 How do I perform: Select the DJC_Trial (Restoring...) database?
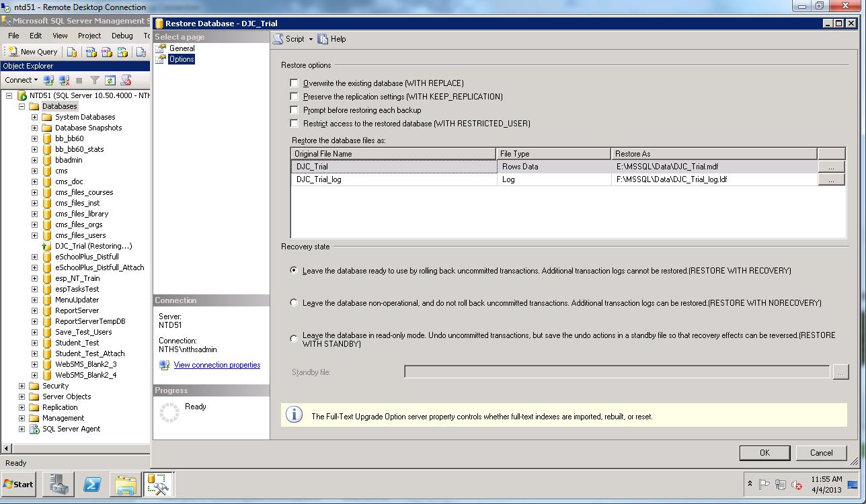93,246
